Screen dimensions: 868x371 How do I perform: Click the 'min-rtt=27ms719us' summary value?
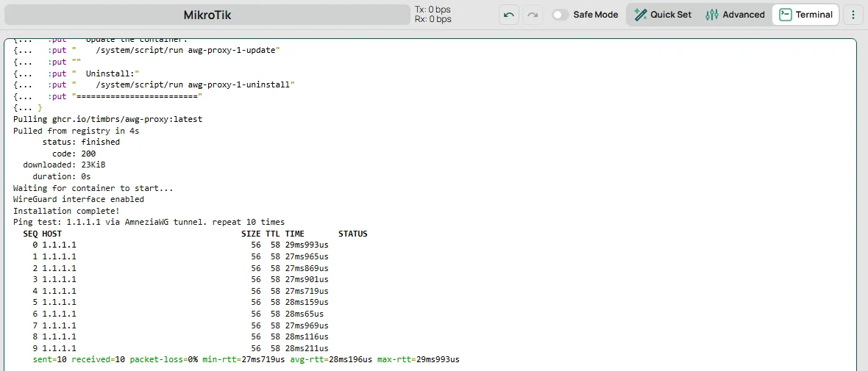244,360
